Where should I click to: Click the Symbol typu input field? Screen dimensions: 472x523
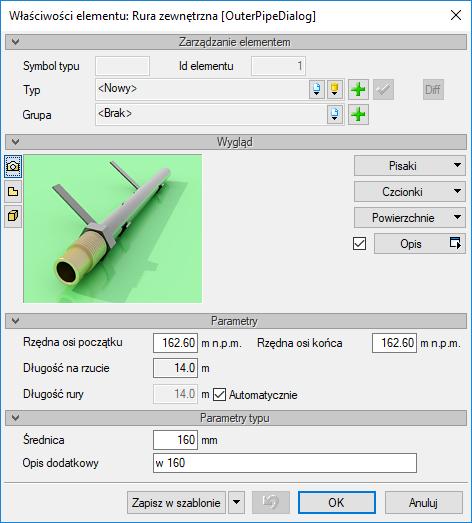[x=122, y=66]
